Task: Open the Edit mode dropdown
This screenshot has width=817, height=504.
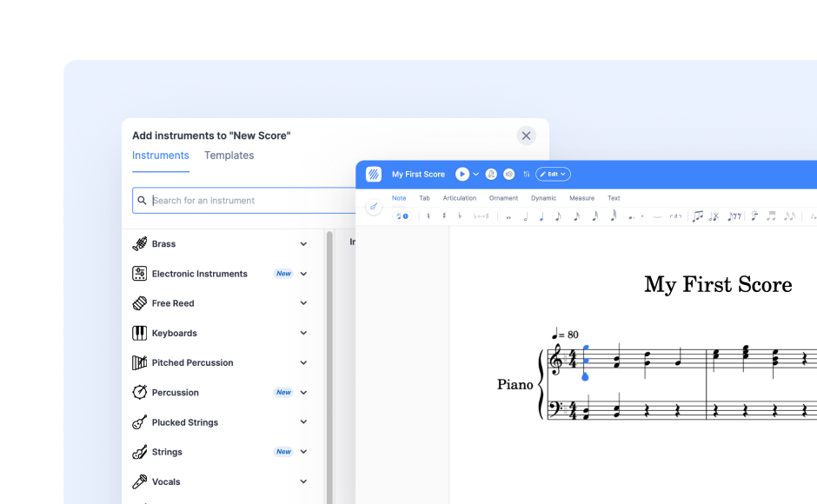Action: (x=553, y=174)
